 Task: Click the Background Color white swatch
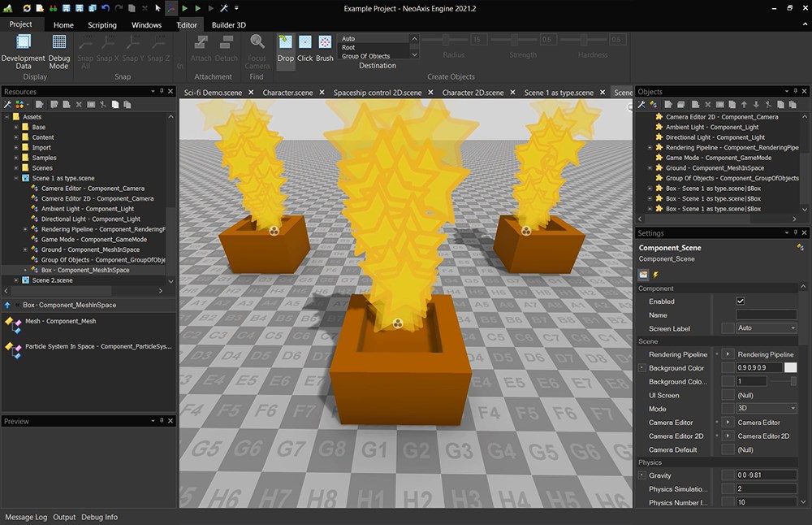click(x=791, y=367)
